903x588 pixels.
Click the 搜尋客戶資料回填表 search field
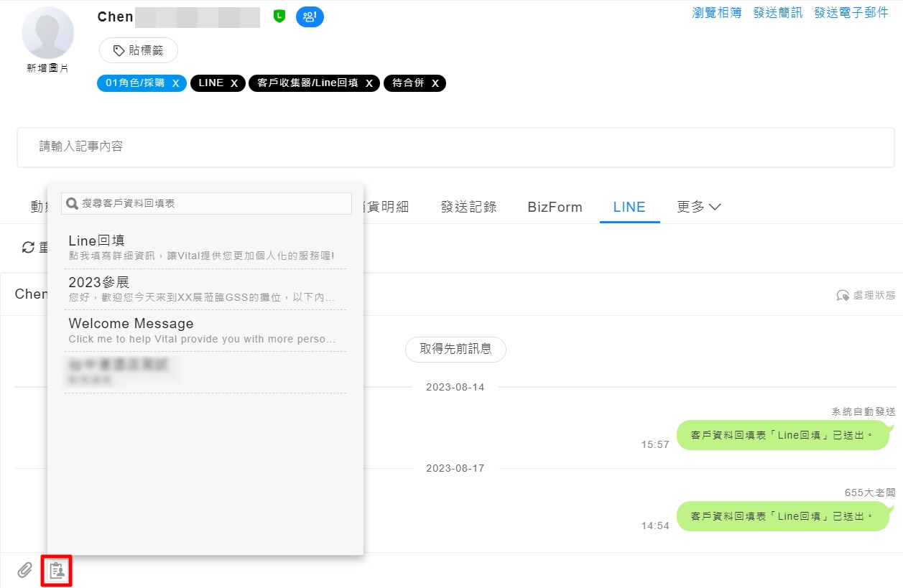[213, 204]
